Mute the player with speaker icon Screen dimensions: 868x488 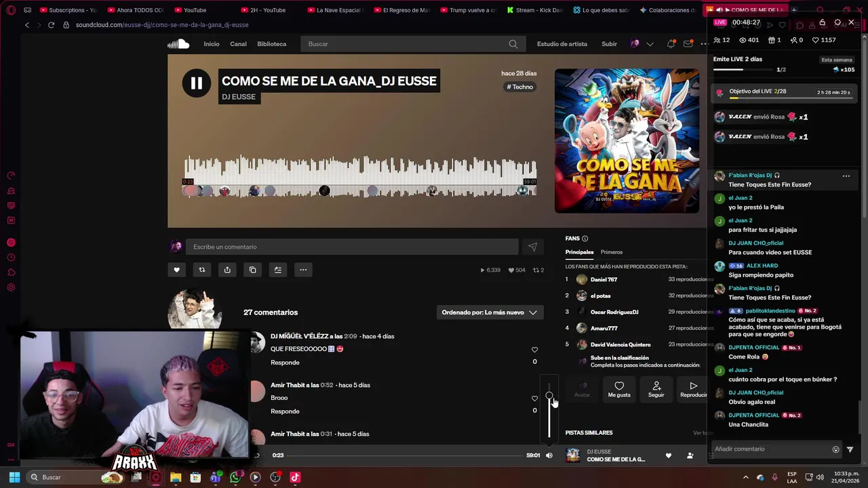click(549, 455)
